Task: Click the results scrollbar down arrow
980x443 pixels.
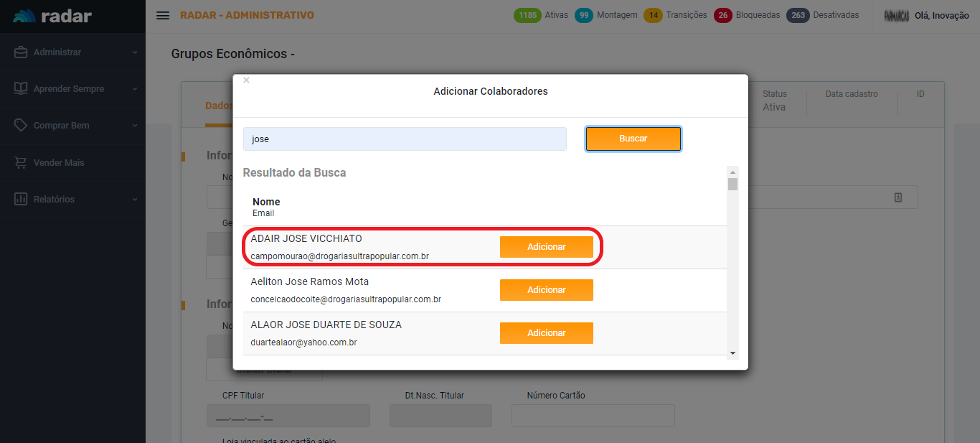Action: [x=732, y=353]
